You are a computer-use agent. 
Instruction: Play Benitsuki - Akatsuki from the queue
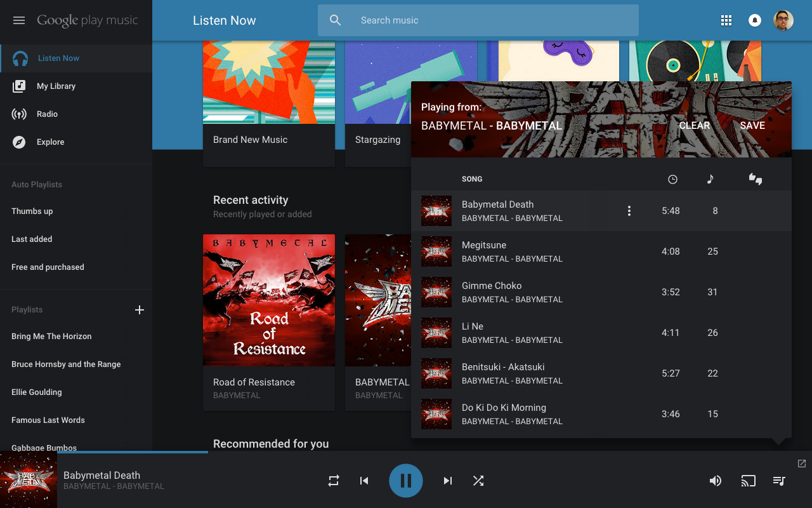point(601,373)
